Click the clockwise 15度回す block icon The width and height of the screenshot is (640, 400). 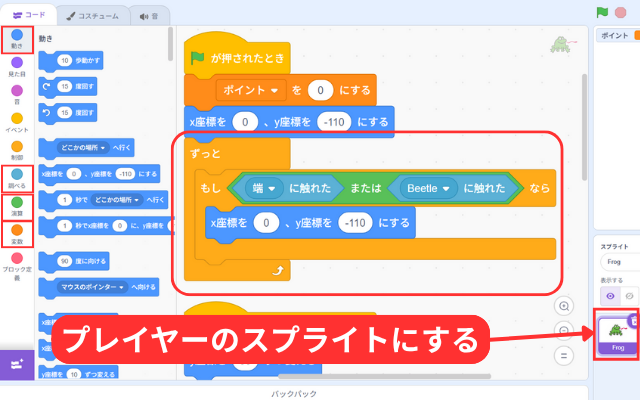(x=47, y=87)
